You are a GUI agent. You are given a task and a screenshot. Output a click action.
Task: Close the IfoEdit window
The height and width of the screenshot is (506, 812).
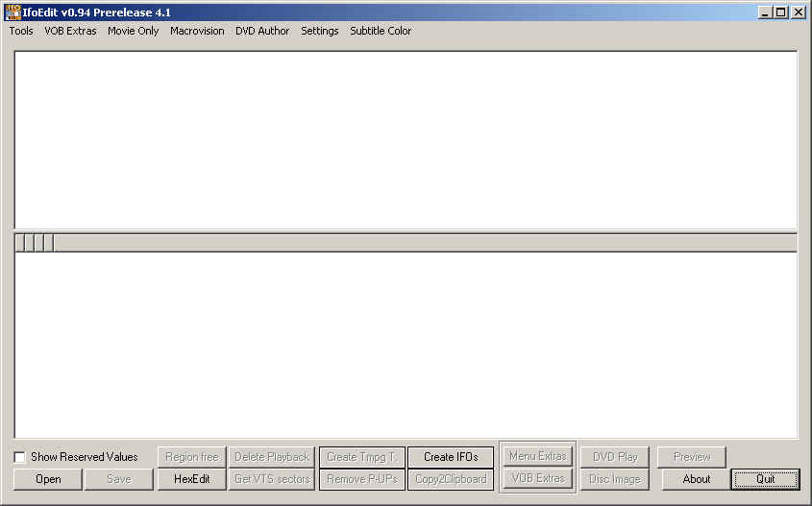798,12
